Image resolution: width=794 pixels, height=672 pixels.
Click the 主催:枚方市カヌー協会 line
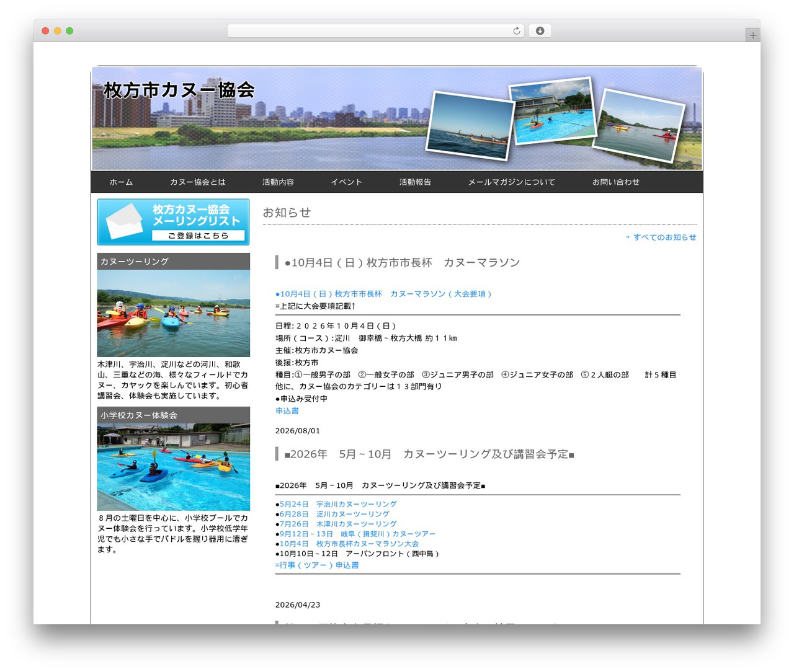[x=317, y=351]
